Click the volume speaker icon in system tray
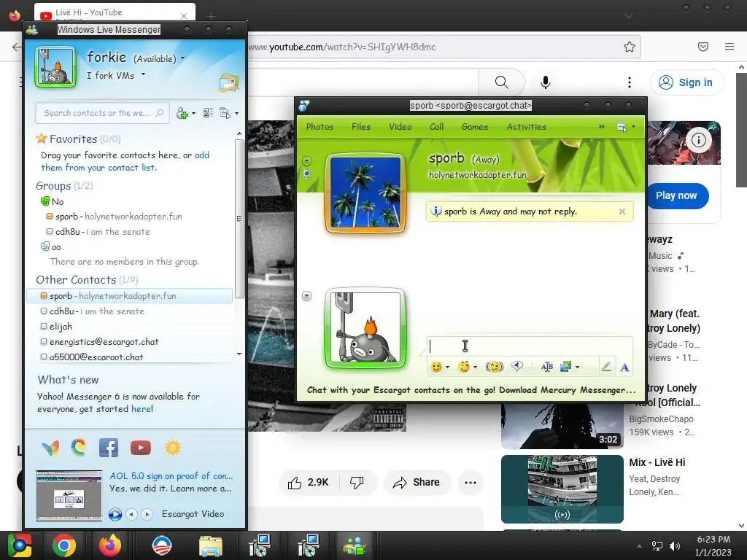The height and width of the screenshot is (560, 747). point(675,545)
